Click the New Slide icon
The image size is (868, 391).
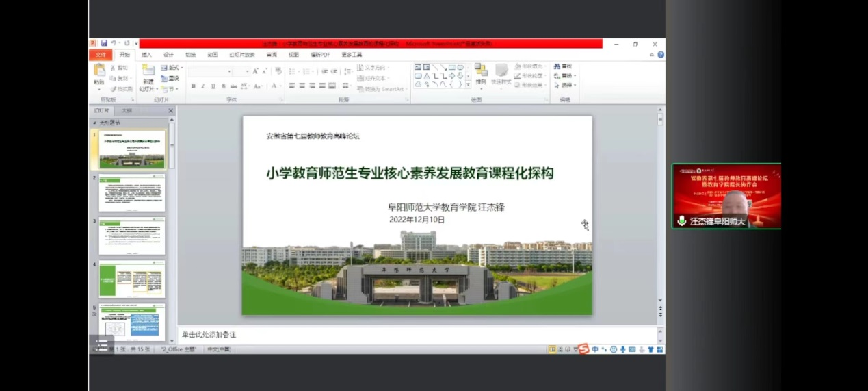(148, 71)
